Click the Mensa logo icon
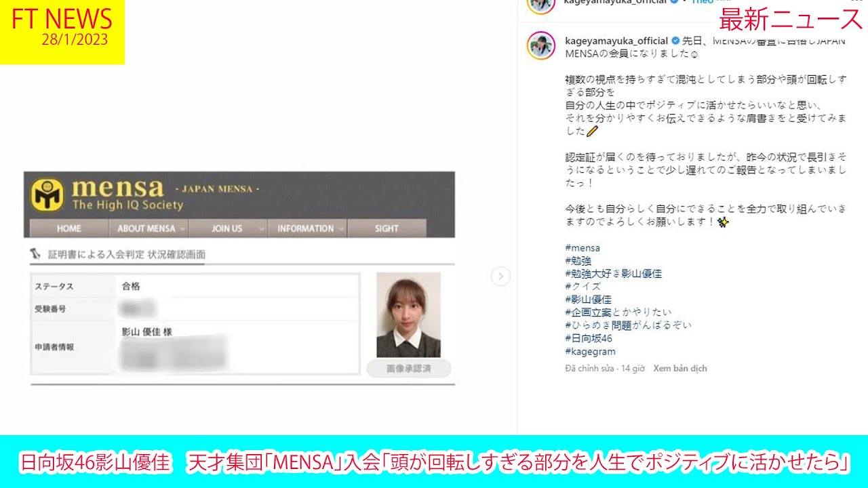Screen dimensions: 868x488 47,195
